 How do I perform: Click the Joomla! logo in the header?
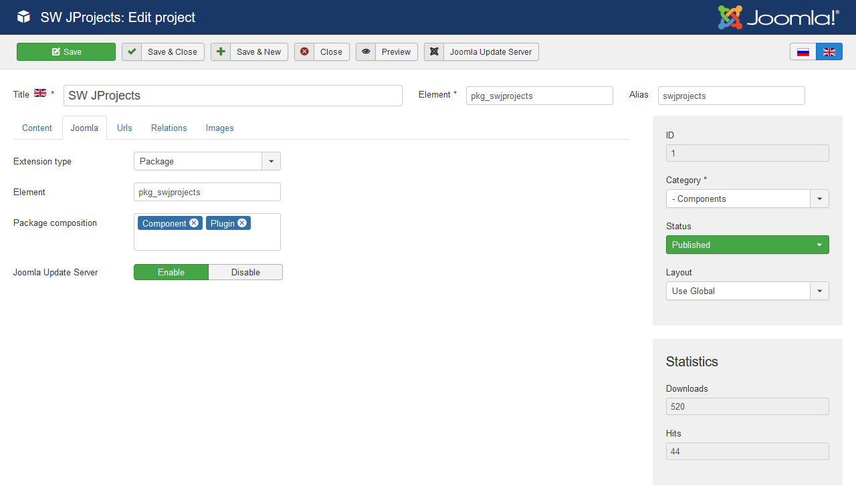pyautogui.click(x=778, y=17)
